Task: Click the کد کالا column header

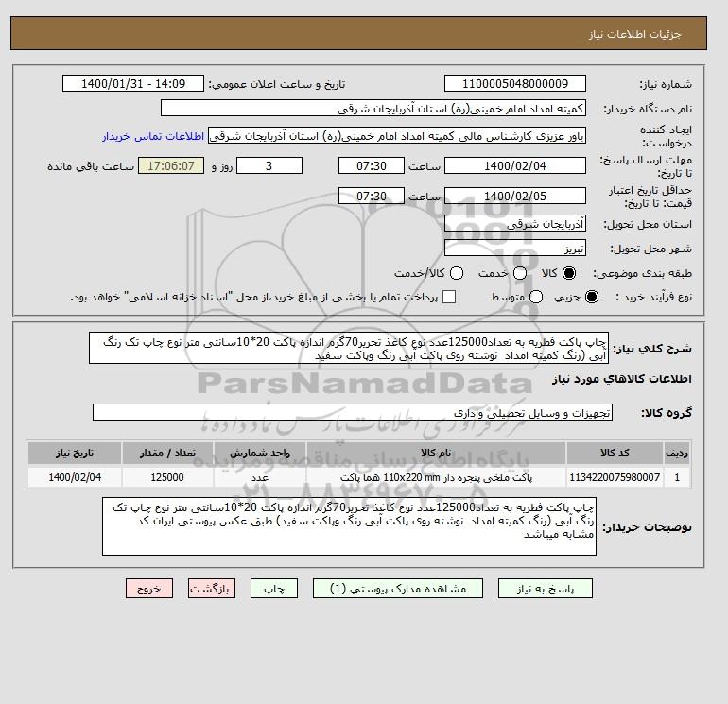Action: pos(615,453)
